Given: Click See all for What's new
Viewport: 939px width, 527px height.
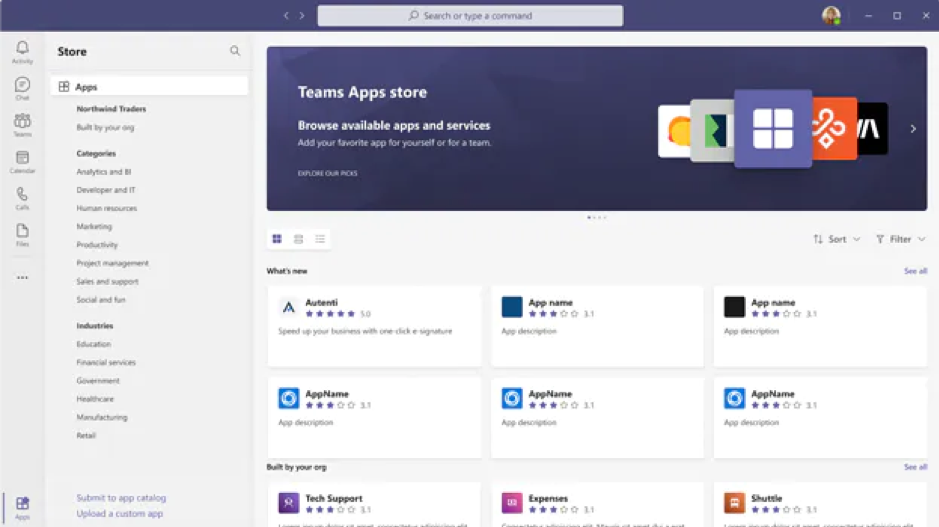Looking at the screenshot, I should (915, 271).
